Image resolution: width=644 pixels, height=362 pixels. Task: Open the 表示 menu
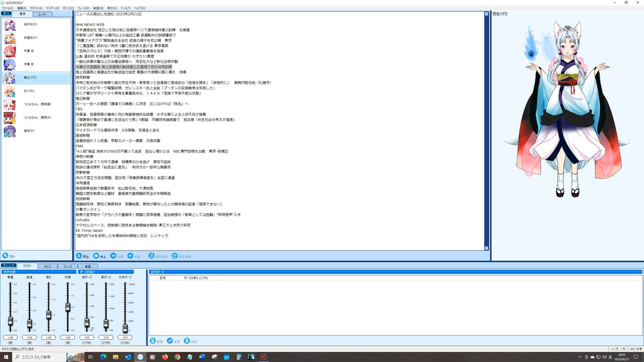(x=112, y=8)
